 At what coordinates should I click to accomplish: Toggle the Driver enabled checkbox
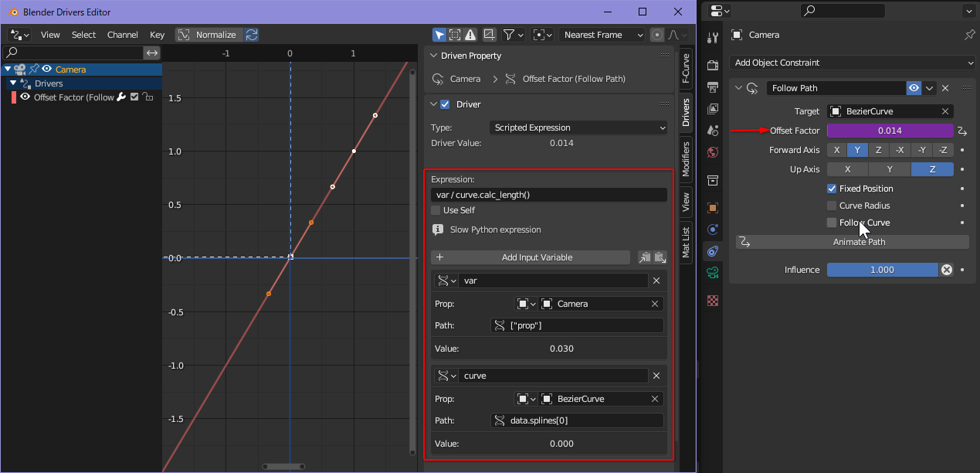tap(445, 104)
